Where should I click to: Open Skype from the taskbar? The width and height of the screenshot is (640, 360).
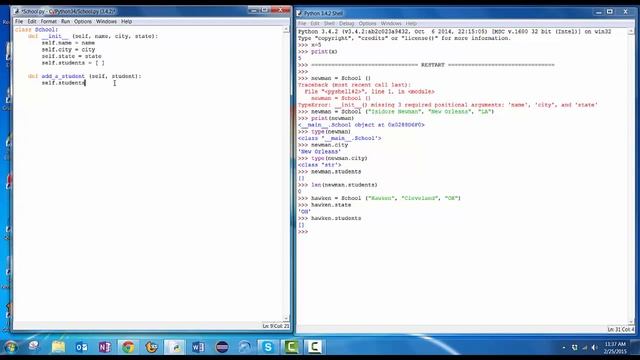[268, 347]
